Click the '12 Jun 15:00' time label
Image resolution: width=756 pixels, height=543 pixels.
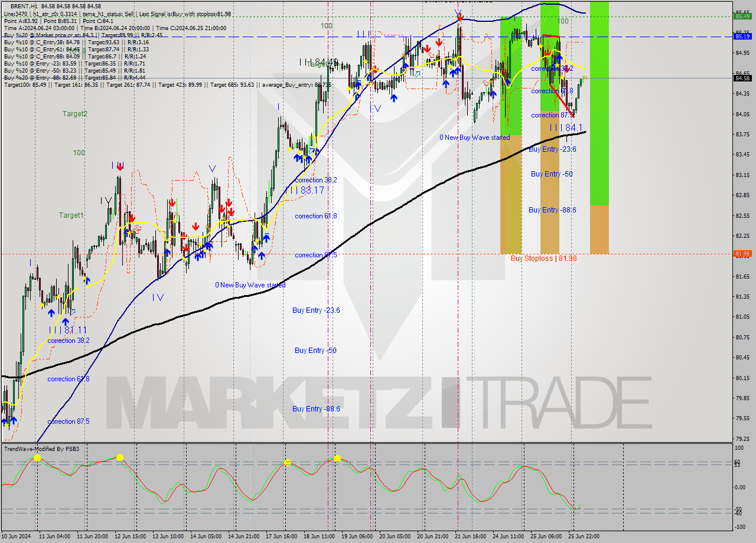(x=131, y=536)
